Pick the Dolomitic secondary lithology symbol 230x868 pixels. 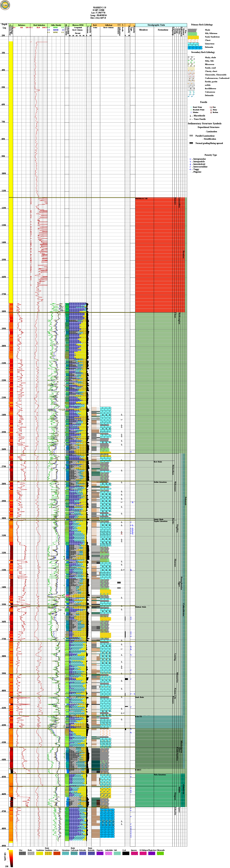pos(192,95)
